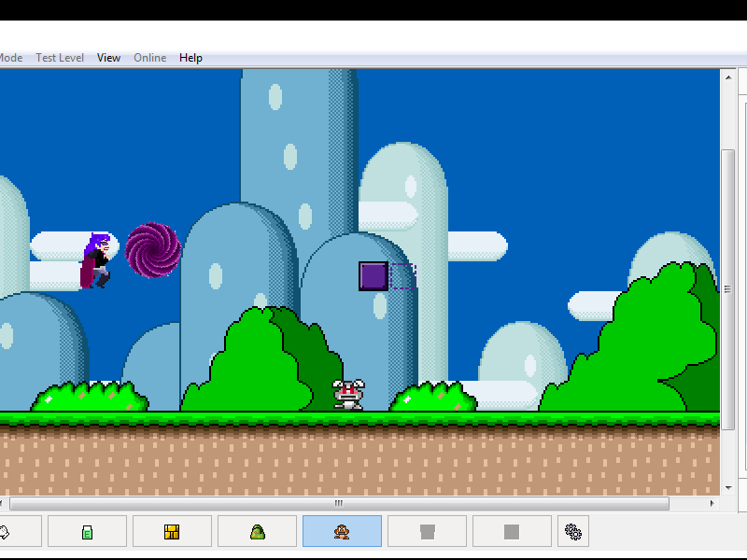
Task: Open the Online menu
Action: coord(150,58)
